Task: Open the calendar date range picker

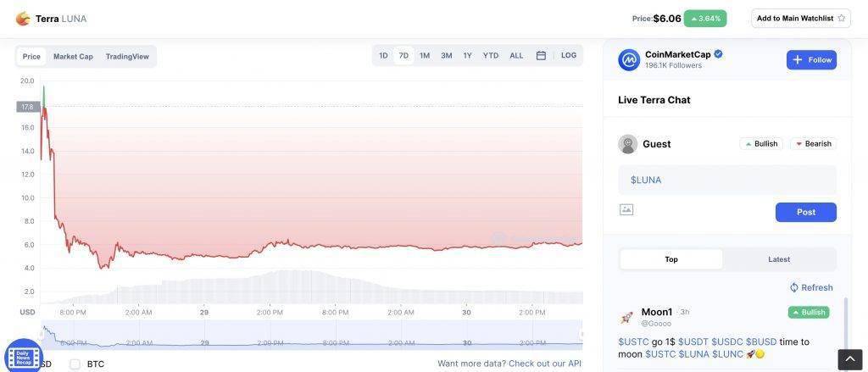Action: (x=541, y=56)
